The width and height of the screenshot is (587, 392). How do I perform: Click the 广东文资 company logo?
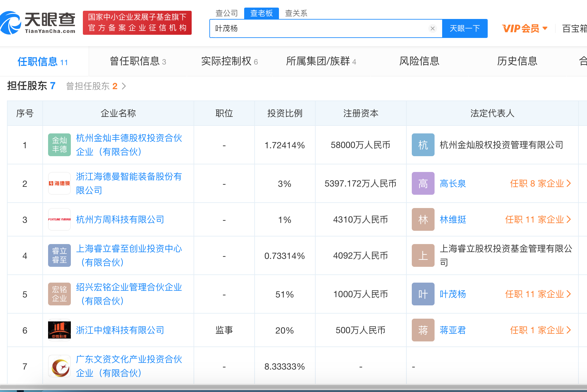coord(59,366)
